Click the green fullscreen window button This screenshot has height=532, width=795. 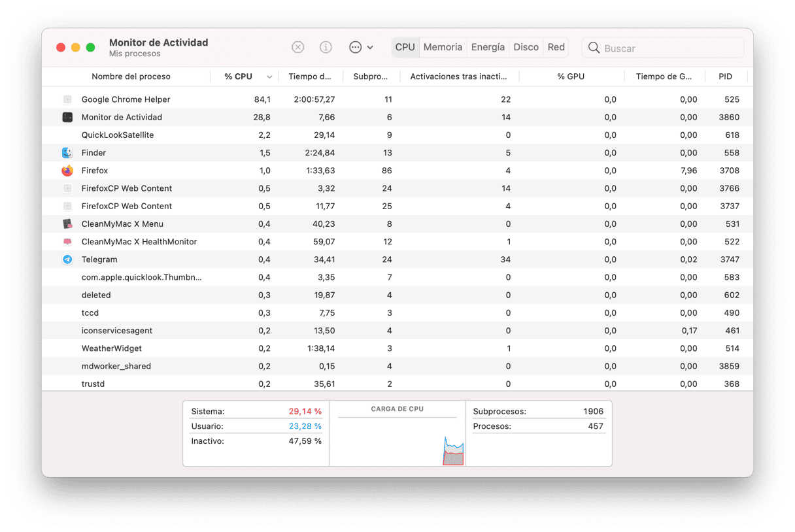point(90,48)
